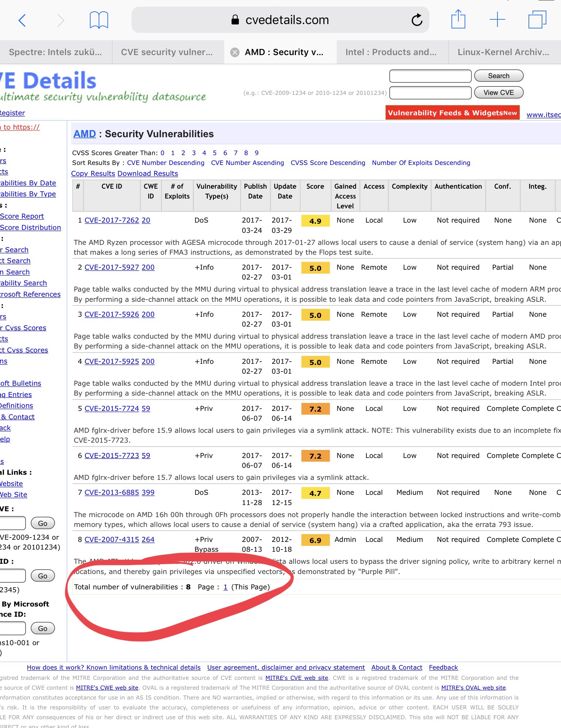The image size is (561, 728).
Task: Open CVE-2013-6885 entry
Action: [112, 493]
